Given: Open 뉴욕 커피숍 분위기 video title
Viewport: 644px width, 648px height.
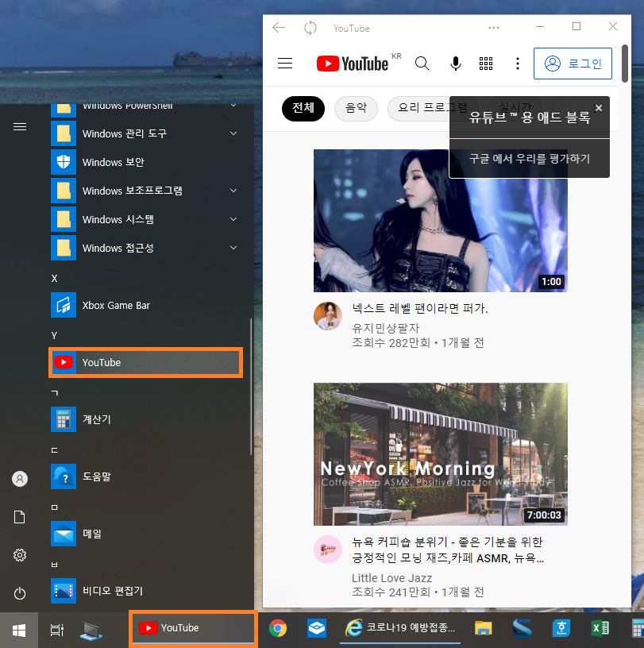Looking at the screenshot, I should click(448, 550).
